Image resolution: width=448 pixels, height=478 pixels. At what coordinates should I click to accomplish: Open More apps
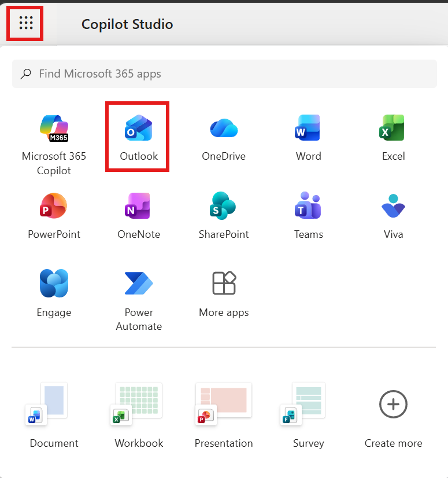(224, 294)
